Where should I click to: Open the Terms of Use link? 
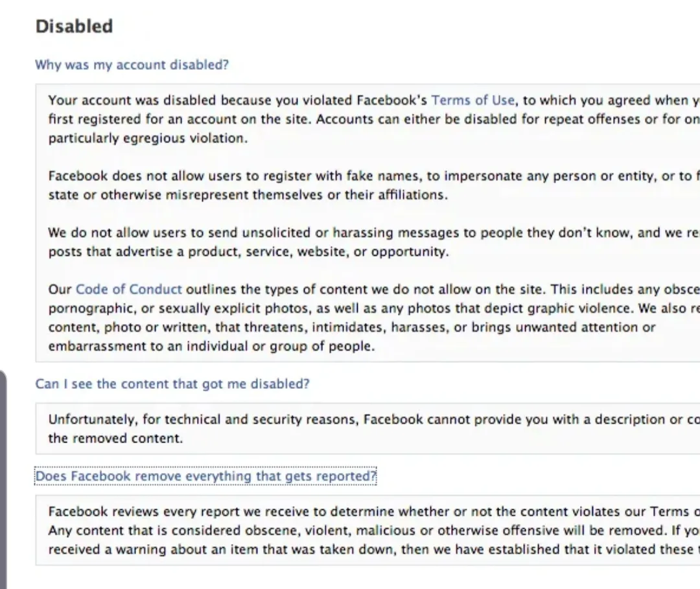pos(472,100)
